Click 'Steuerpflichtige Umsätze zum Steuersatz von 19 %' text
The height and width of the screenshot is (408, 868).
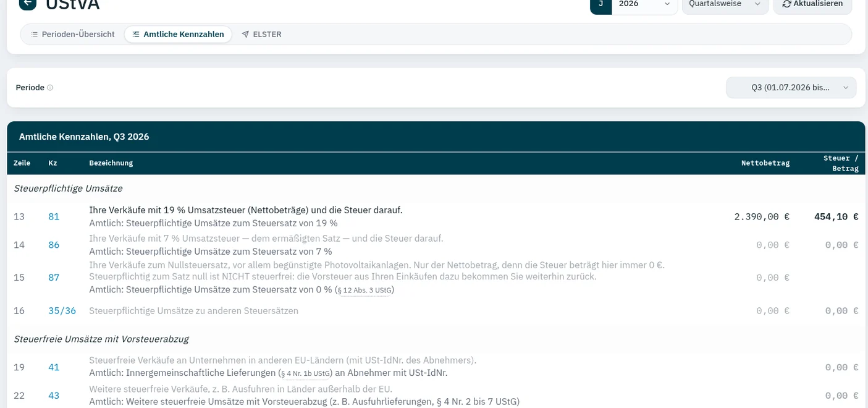pyautogui.click(x=232, y=223)
